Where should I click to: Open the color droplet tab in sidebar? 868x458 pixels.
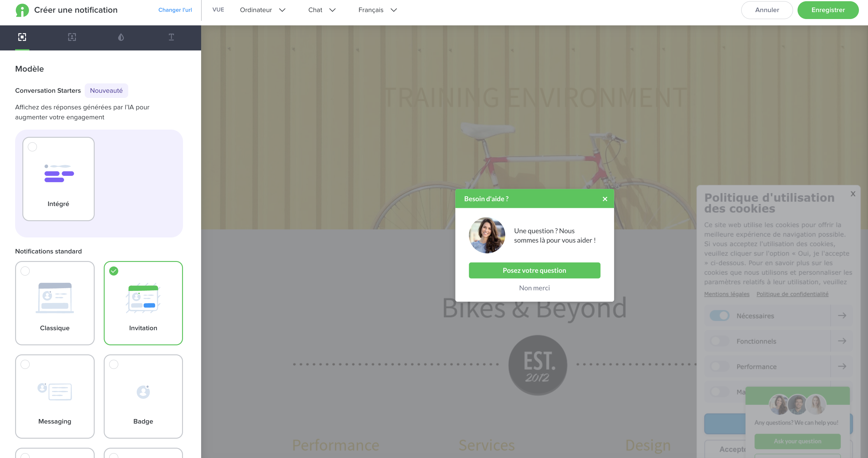(121, 37)
